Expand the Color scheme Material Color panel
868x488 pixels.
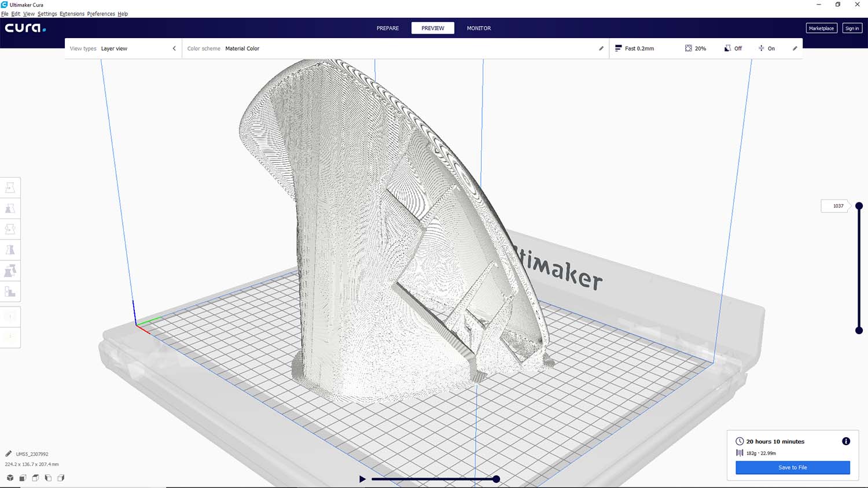[393, 49]
